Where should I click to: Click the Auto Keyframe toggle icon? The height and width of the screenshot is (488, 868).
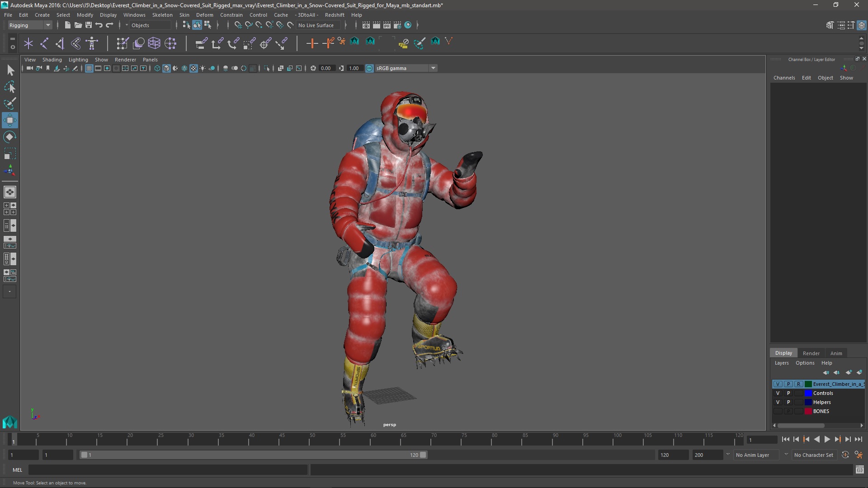(845, 455)
